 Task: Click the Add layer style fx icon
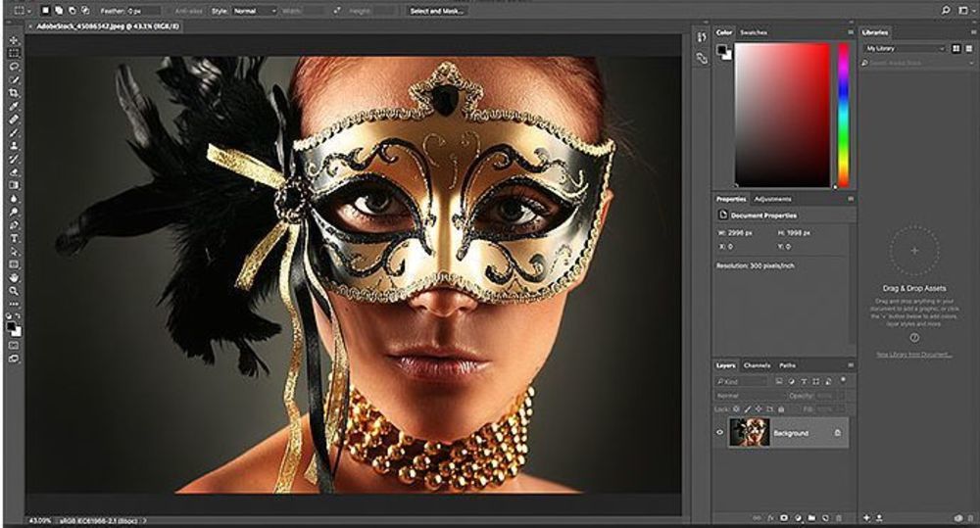tap(770, 518)
